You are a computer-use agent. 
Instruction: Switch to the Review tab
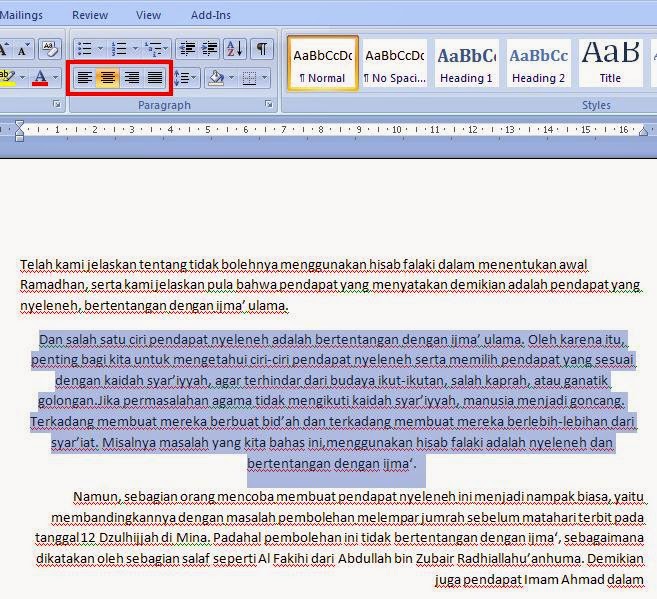(x=90, y=15)
